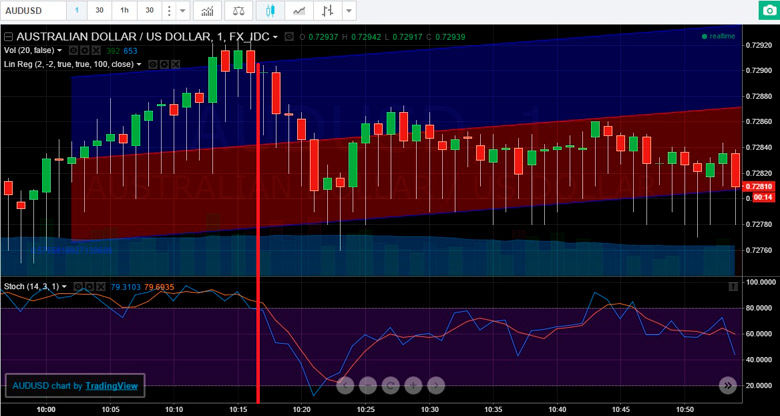The width and height of the screenshot is (780, 416).
Task: Click the 10:15 time axis label
Action: pos(238,409)
